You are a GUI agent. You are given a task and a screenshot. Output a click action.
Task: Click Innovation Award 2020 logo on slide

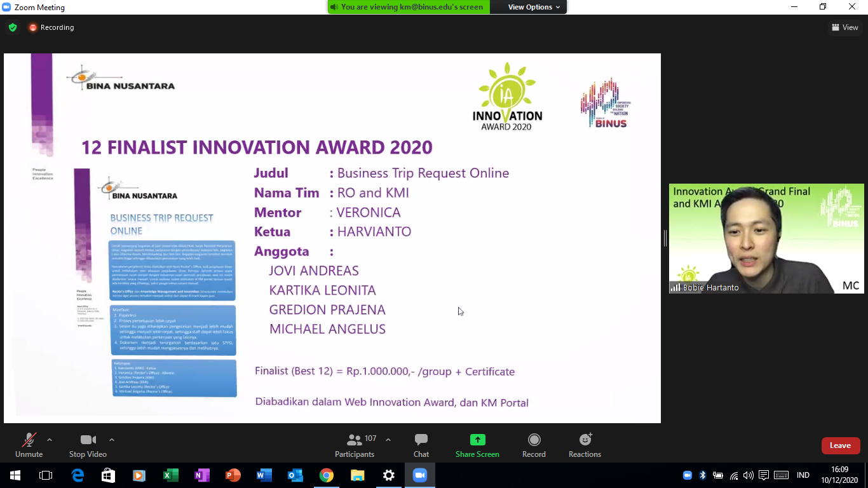[507, 97]
